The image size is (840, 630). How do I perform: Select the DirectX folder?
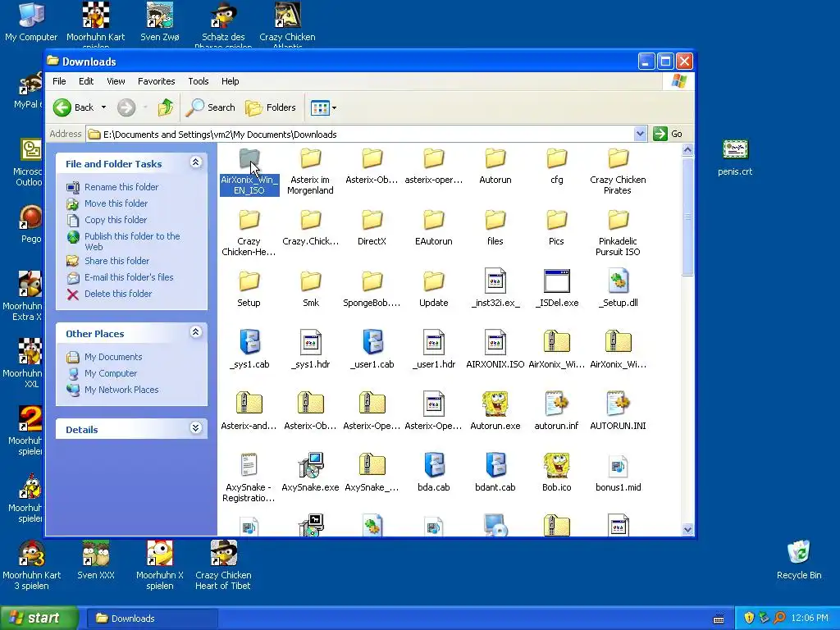coord(372,228)
